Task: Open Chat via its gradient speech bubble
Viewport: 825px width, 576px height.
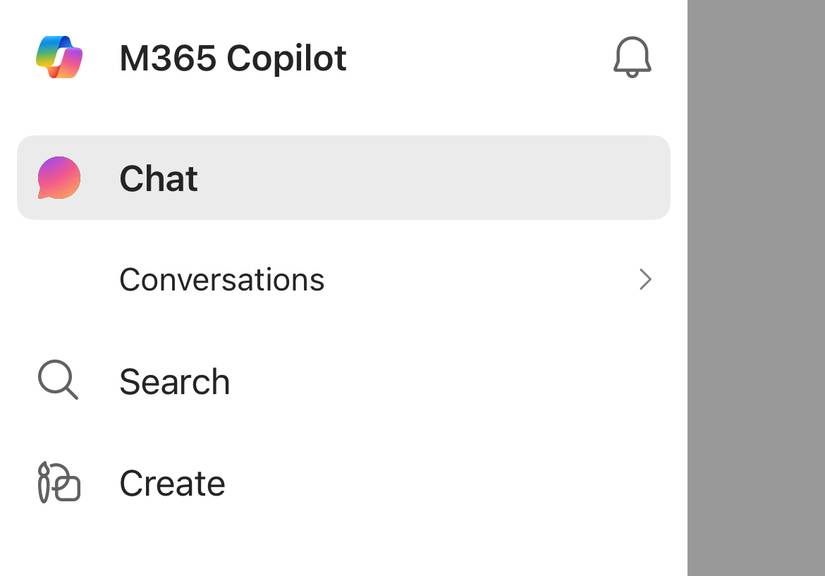Action: pyautogui.click(x=58, y=177)
